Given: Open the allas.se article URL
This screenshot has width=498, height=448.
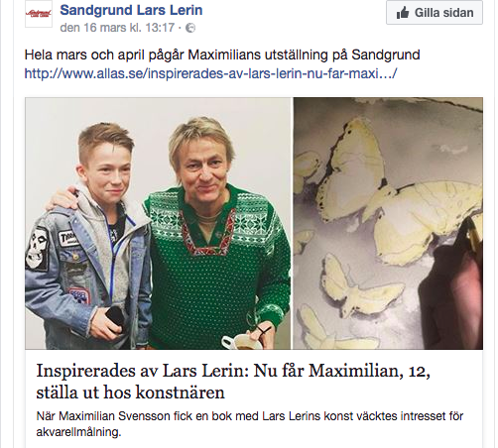Looking at the screenshot, I should click(x=210, y=73).
